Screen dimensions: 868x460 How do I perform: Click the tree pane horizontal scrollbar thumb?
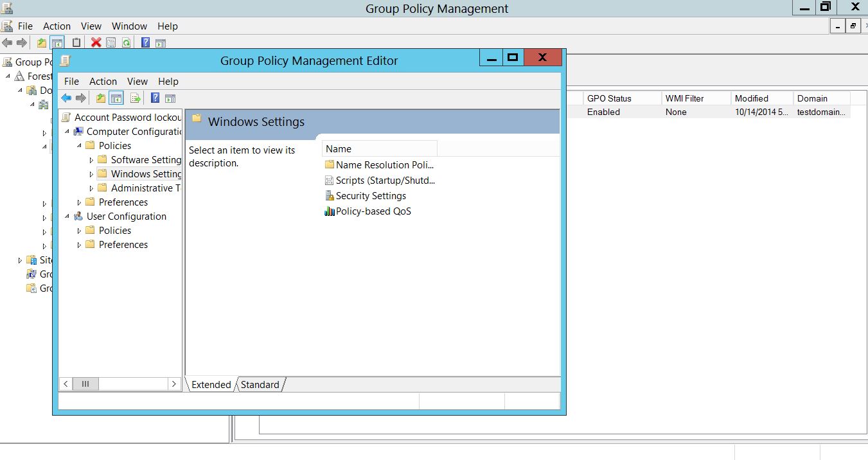pos(85,384)
